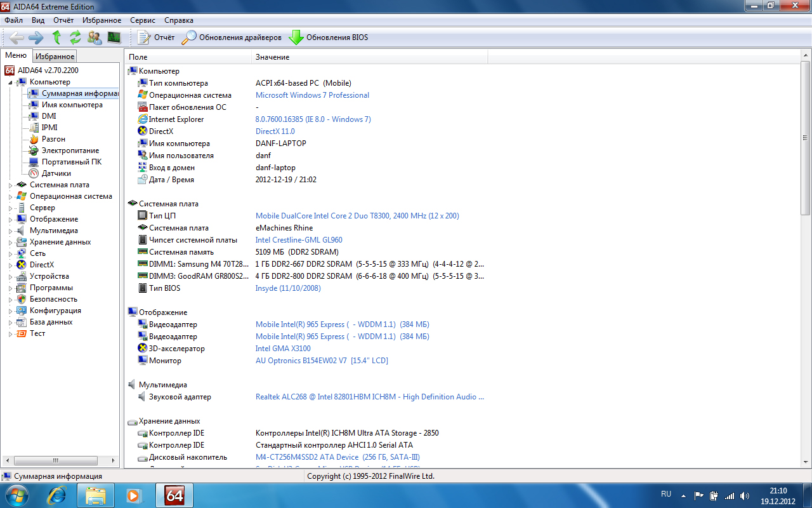Image resolution: width=812 pixels, height=508 pixels.
Task: Expand the Сервер tree node
Action: (x=11, y=208)
